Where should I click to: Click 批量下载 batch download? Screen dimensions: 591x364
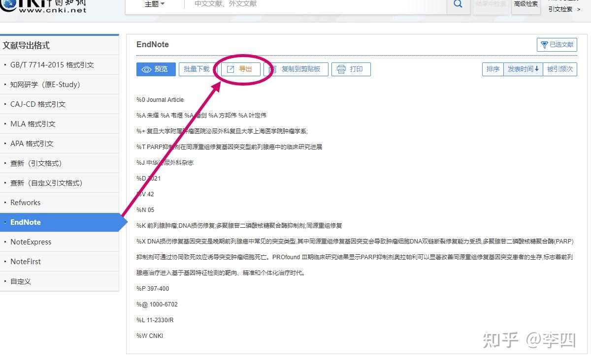[197, 69]
